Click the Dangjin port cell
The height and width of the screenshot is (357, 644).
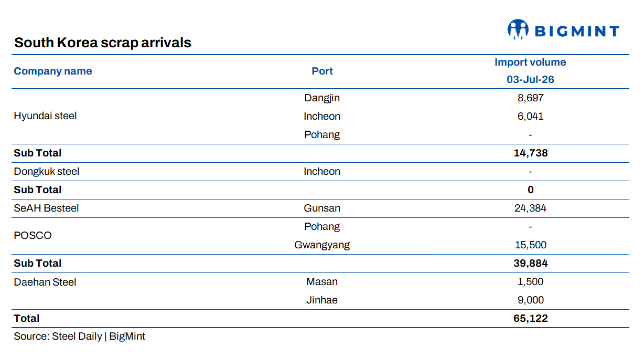tap(322, 98)
